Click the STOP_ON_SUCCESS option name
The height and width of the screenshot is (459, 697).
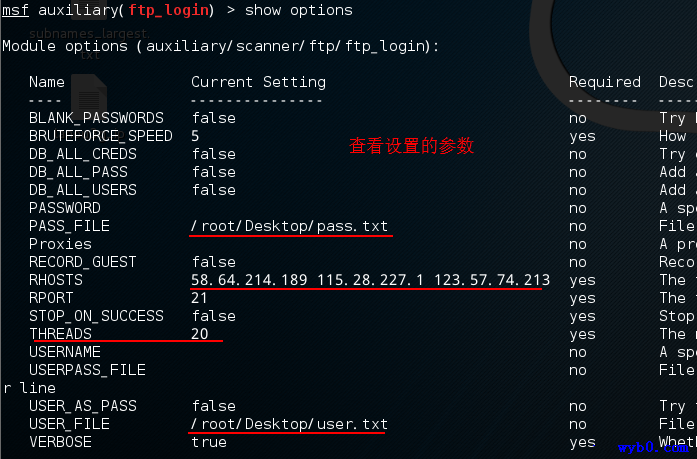[x=96, y=316]
